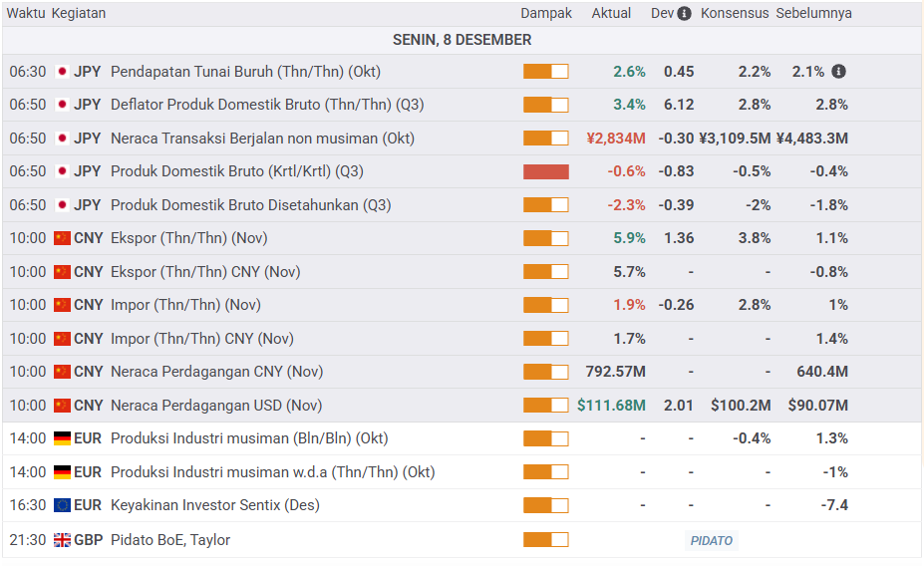The image size is (924, 566).
Task: Click the info icon next to Dev header
Action: coord(684,14)
